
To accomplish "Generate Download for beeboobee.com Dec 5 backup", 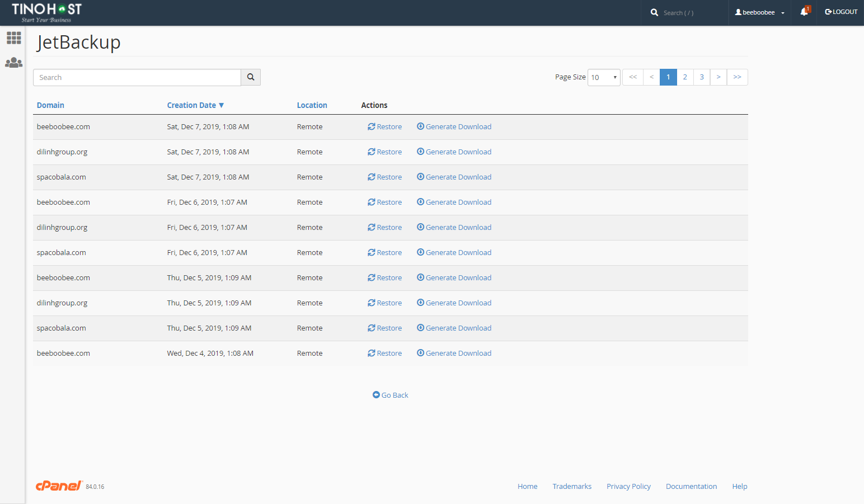I will coord(454,278).
